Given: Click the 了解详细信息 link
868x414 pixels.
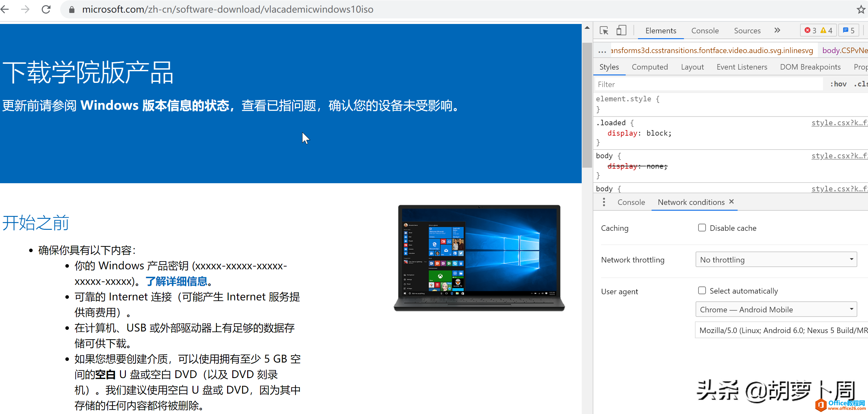Looking at the screenshot, I should click(176, 281).
